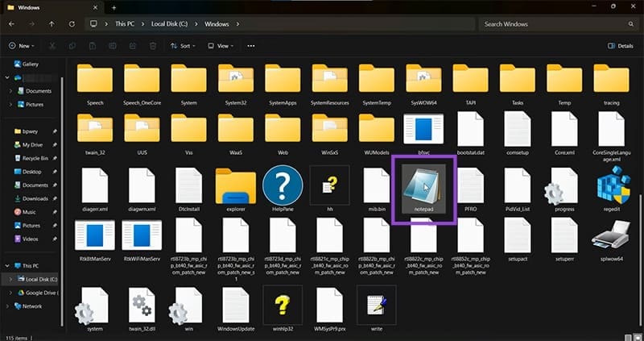Image resolution: width=644 pixels, height=341 pixels.
Task: Select the win settings file icon
Action: tap(185, 306)
